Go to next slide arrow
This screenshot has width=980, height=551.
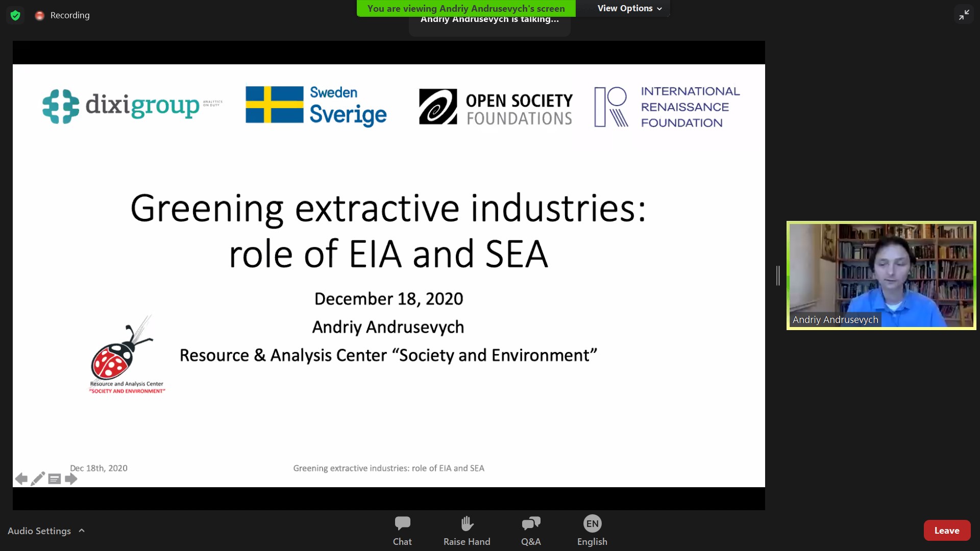71,479
